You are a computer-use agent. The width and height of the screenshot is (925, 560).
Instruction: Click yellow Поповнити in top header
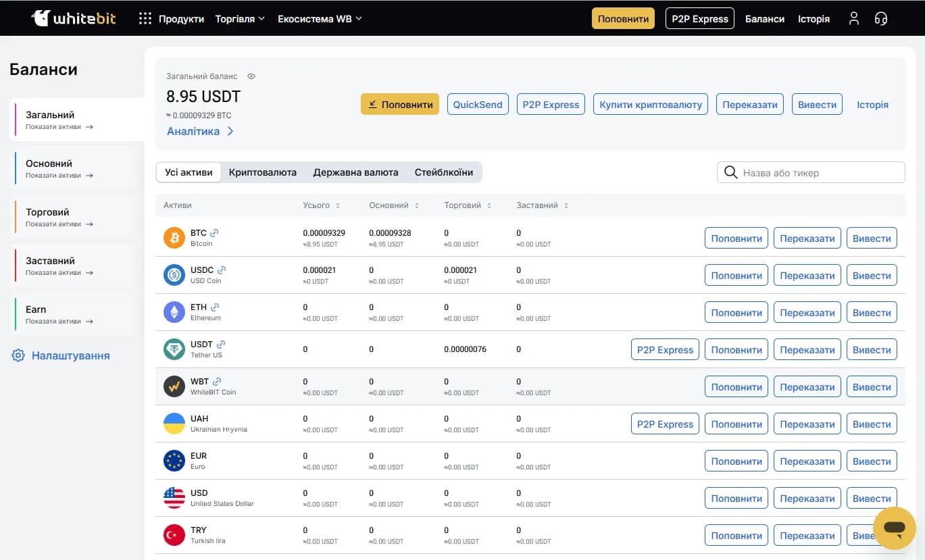(x=623, y=18)
